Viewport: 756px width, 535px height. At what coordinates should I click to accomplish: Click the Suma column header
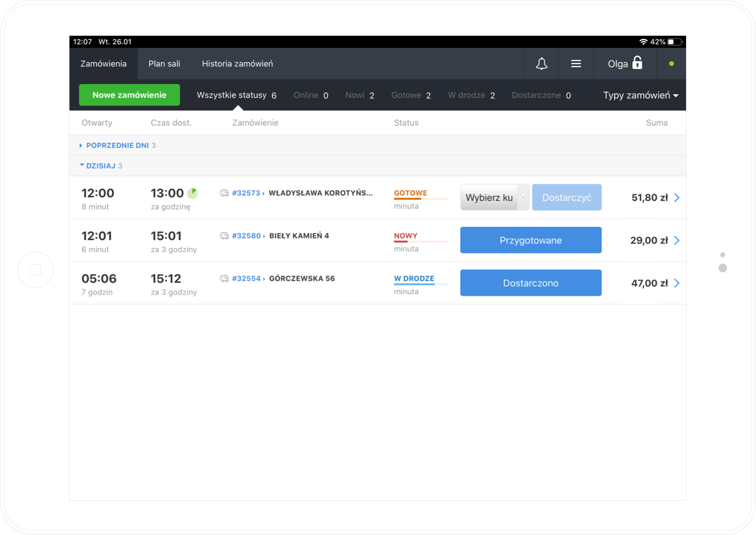tap(657, 123)
